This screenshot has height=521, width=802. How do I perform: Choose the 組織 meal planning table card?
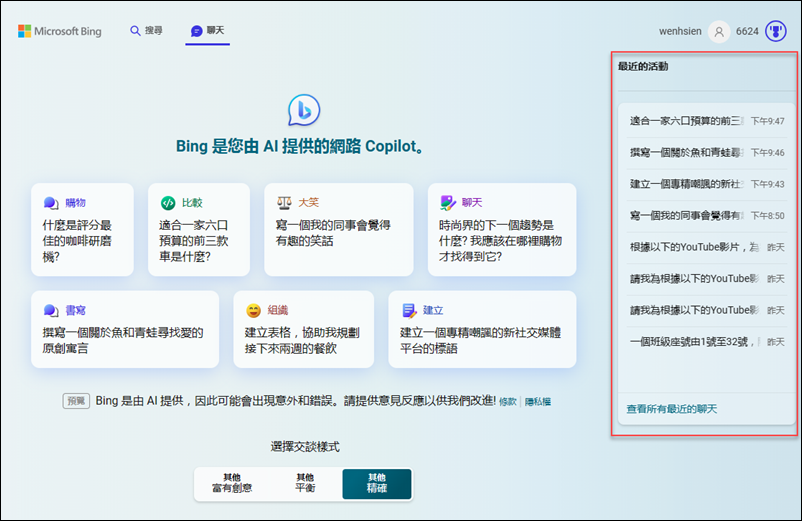303,329
